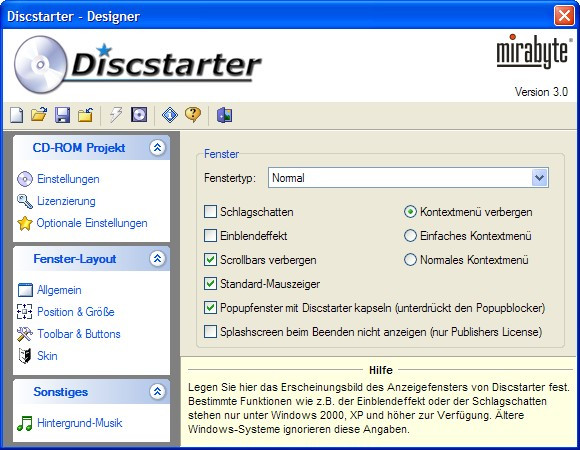580x450 pixels.
Task: Select Einfaches Kontextmenü radio option
Action: coord(410,236)
